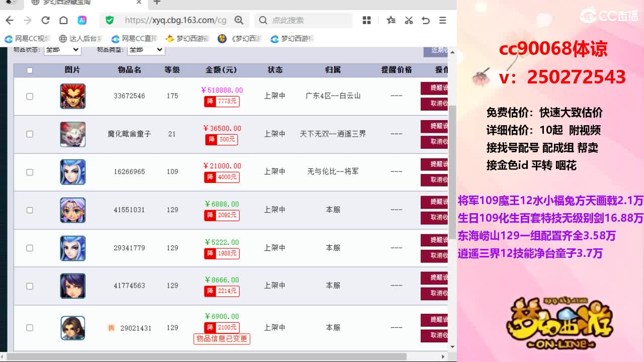Reload the page with the refresh icon

(x=45, y=20)
